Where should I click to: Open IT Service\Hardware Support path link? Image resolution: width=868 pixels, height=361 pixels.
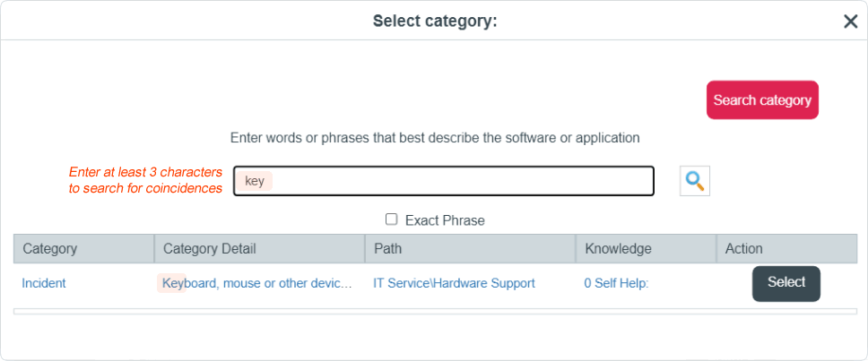[x=454, y=283]
